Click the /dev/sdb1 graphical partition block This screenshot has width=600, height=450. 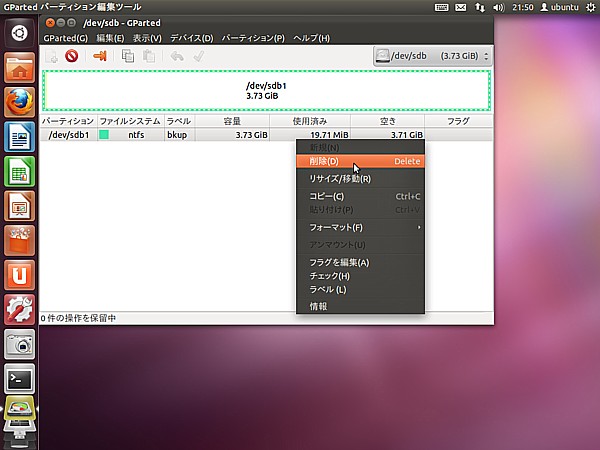pos(266,91)
